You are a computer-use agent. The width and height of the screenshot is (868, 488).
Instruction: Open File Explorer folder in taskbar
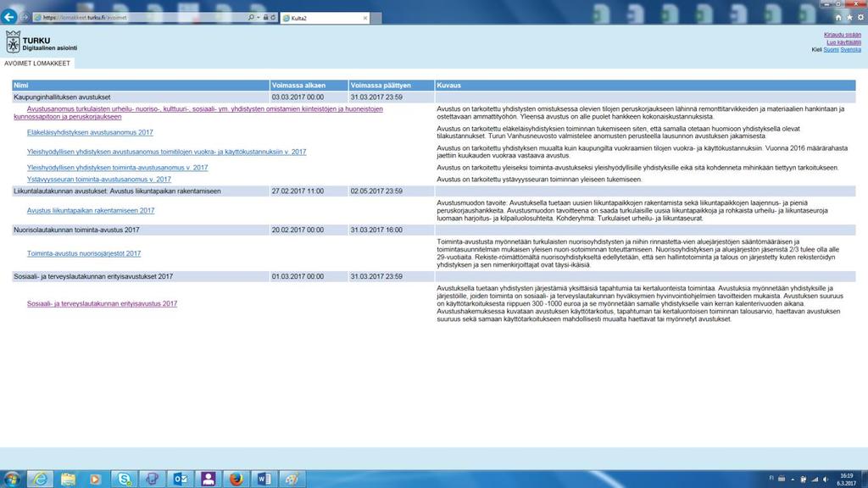pos(68,479)
